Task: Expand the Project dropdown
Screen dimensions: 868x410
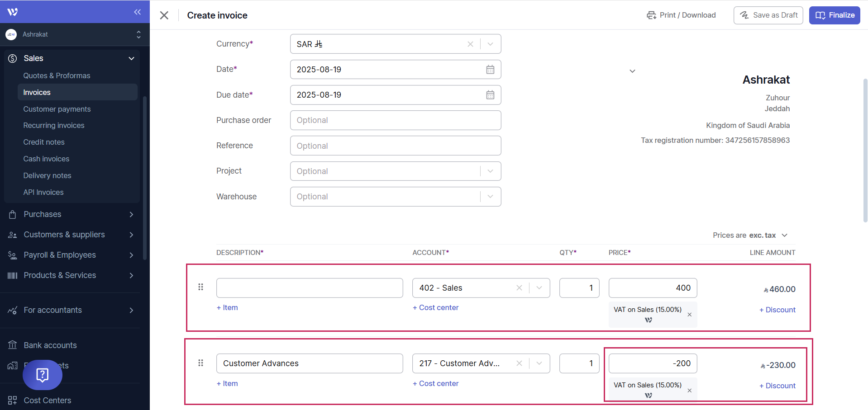Action: coord(490,171)
